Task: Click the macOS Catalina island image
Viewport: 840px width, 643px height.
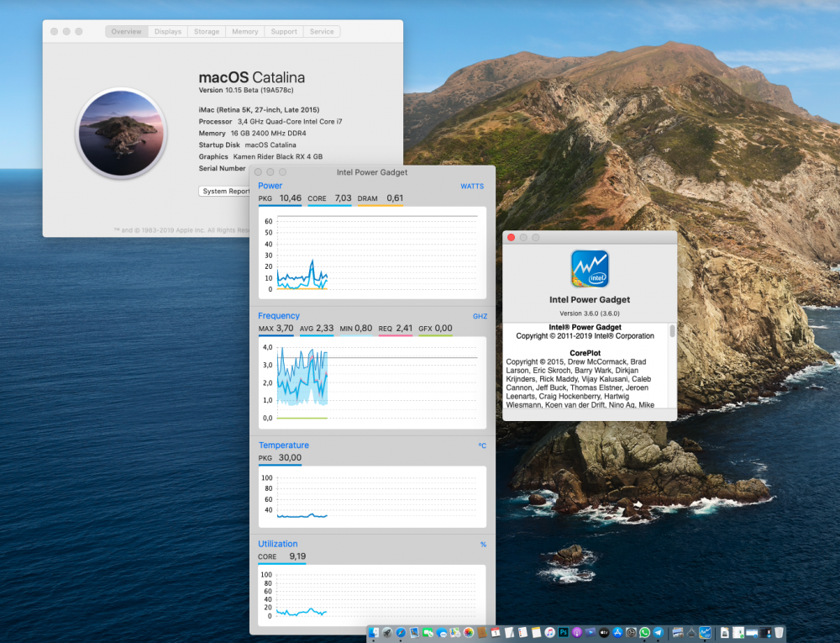Action: click(x=122, y=133)
